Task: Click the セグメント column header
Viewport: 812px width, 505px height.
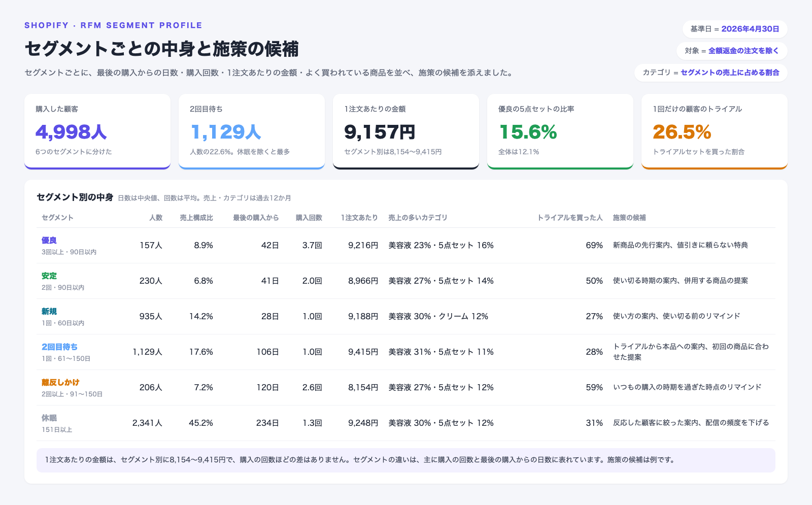Action: tap(57, 218)
